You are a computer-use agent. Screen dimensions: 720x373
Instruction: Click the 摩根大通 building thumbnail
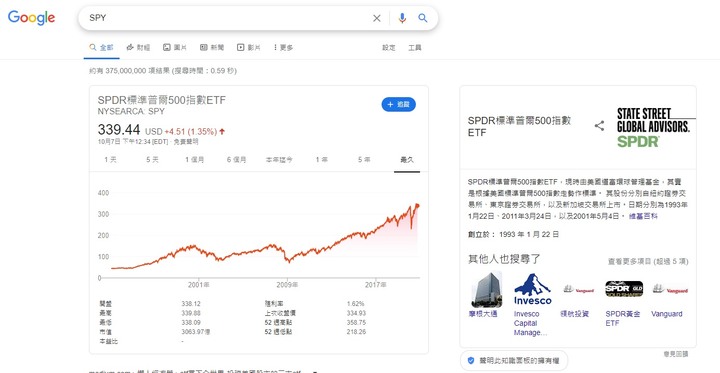coord(486,289)
